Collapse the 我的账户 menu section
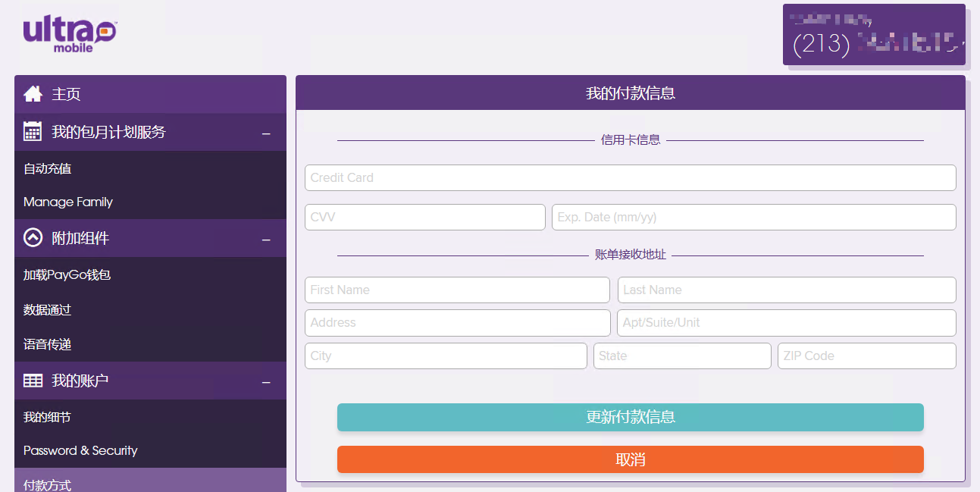Image resolution: width=980 pixels, height=492 pixels. pos(266,382)
